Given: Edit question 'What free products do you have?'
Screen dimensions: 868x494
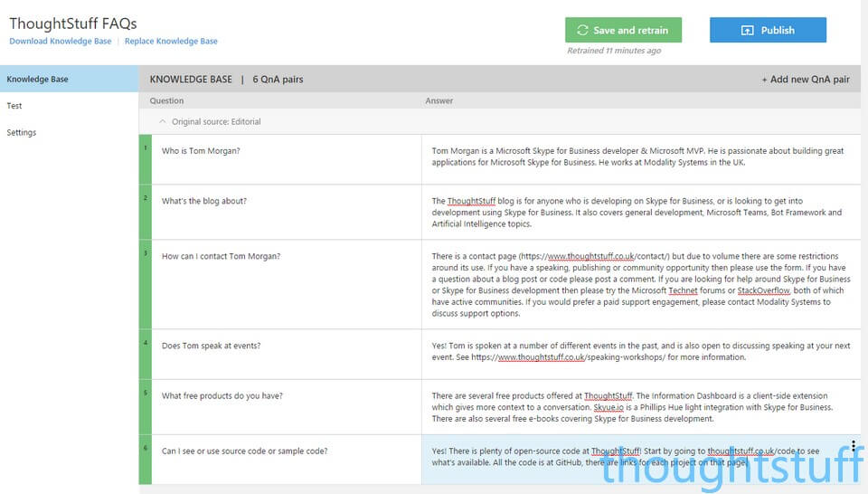Looking at the screenshot, I should pos(287,407).
